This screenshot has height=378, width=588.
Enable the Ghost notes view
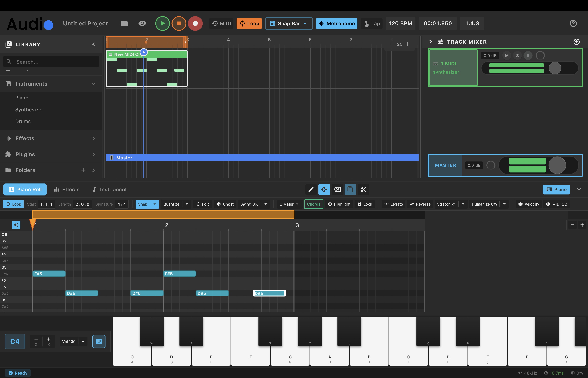tap(225, 204)
